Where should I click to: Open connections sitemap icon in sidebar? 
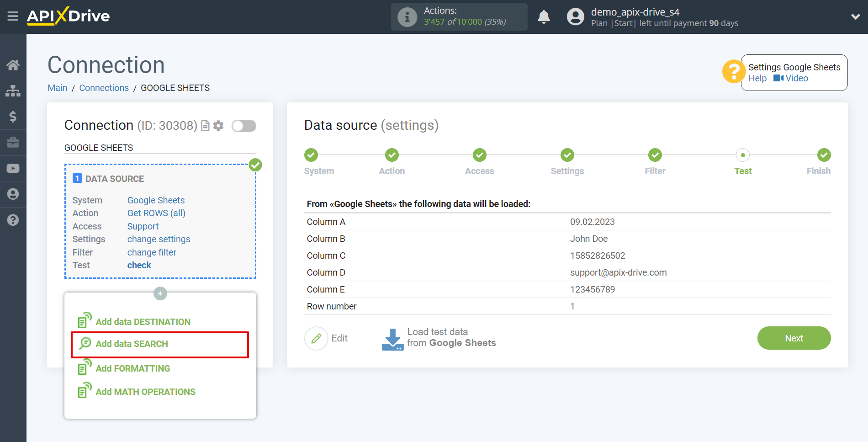(13, 91)
